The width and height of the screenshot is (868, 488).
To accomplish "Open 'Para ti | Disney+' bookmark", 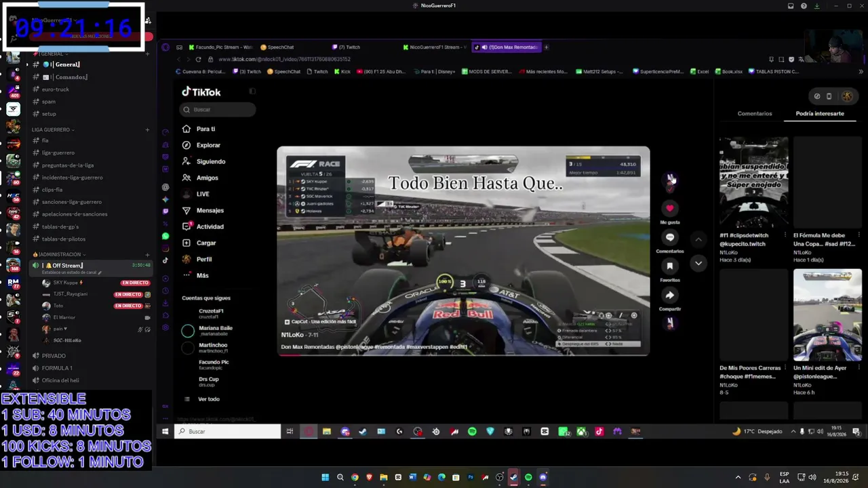I will [434, 72].
